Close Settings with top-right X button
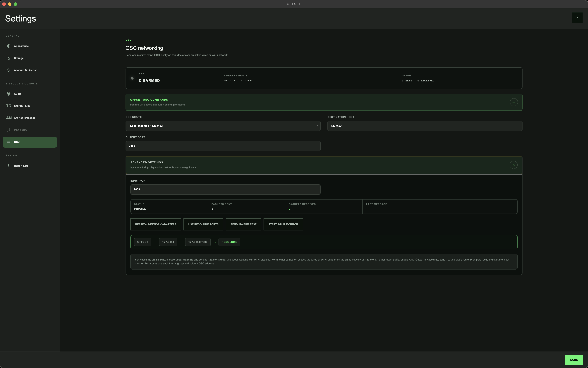Image resolution: width=588 pixels, height=368 pixels. coord(577,17)
